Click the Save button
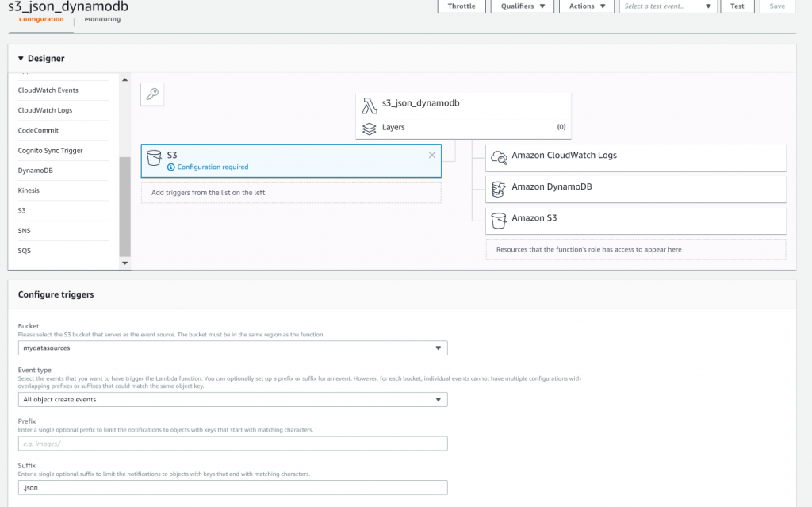The height and width of the screenshot is (507, 812). [777, 6]
